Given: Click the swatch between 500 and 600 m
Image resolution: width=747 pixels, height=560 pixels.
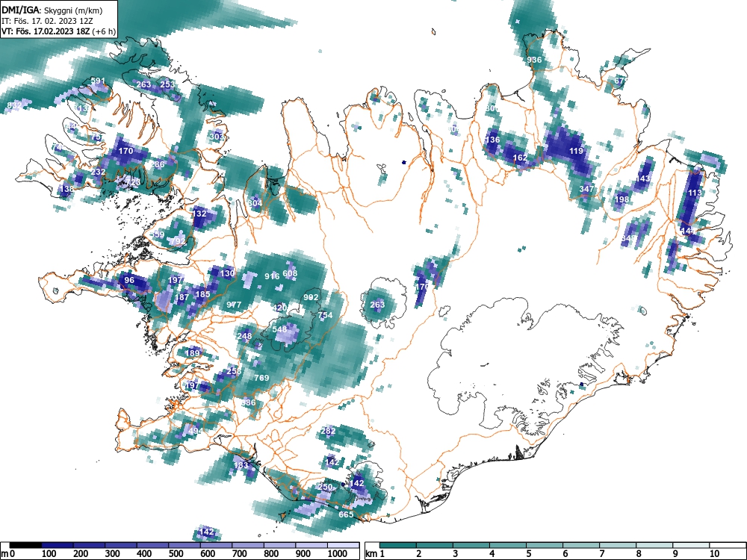Looking at the screenshot, I should [x=185, y=545].
